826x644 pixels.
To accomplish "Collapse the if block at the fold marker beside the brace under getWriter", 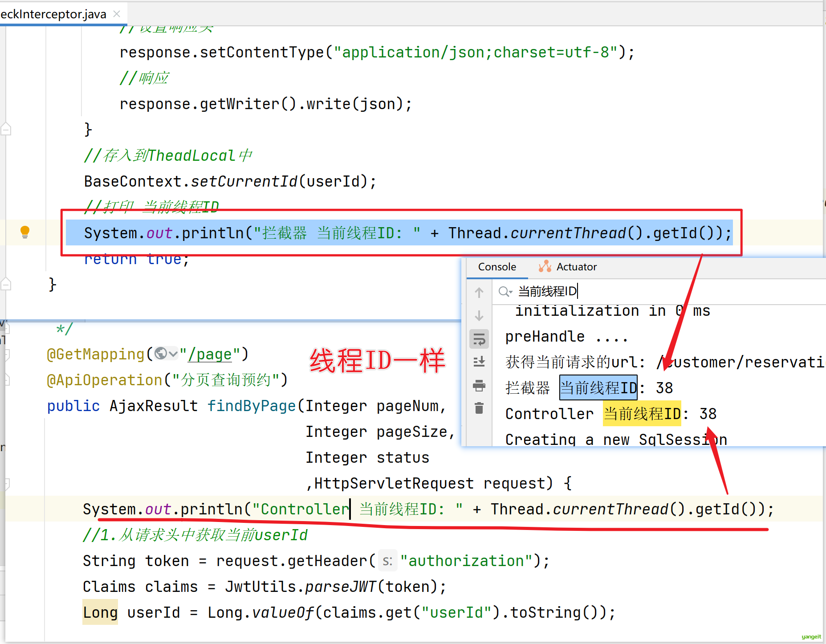I will [6, 129].
